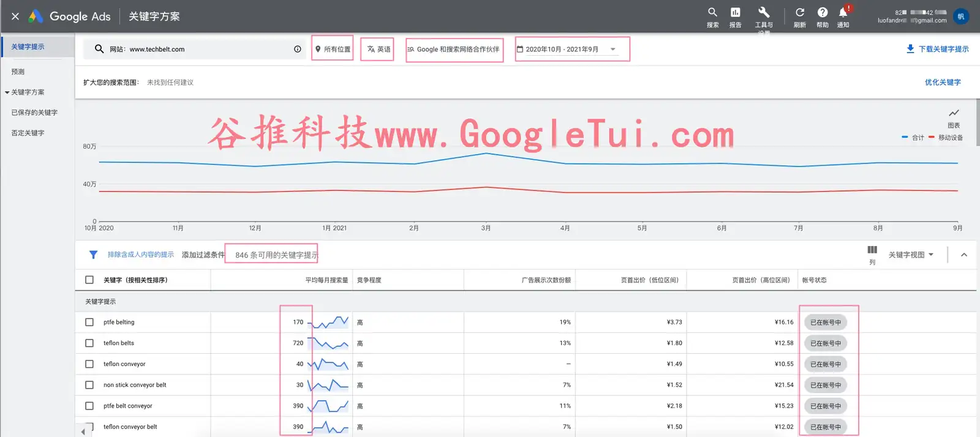The image size is (980, 437).
Task: Check the non stick conveyor belt row
Action: tap(89, 385)
